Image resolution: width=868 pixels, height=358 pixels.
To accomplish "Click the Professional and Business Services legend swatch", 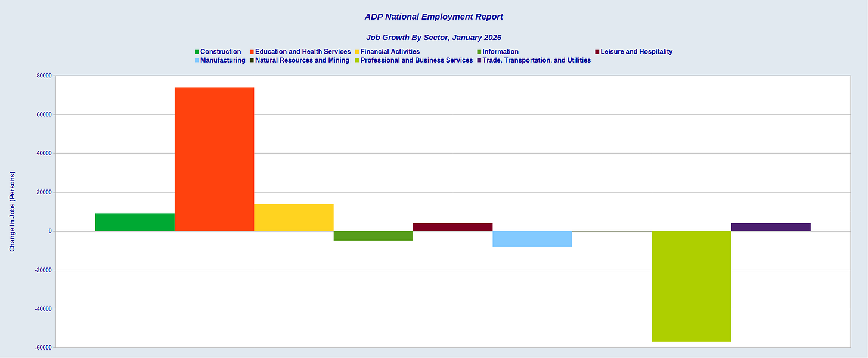I will click(x=357, y=60).
